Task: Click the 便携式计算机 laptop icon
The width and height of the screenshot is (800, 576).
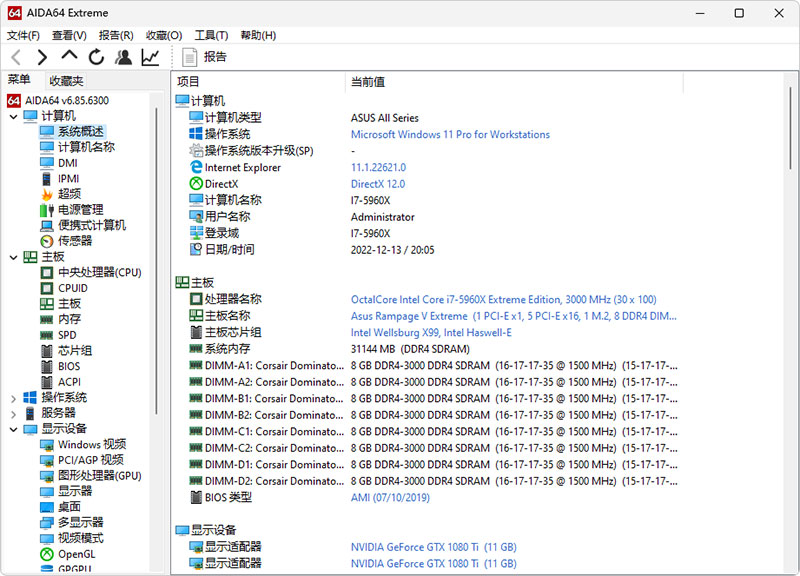Action: 46,226
